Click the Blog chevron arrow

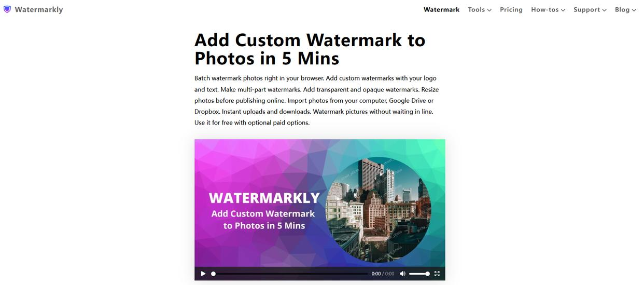click(x=634, y=10)
